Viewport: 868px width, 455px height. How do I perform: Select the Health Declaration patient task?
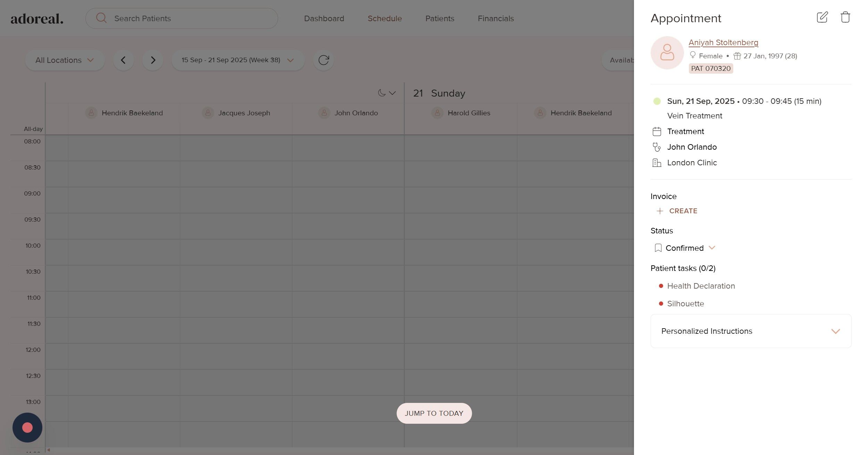(701, 286)
